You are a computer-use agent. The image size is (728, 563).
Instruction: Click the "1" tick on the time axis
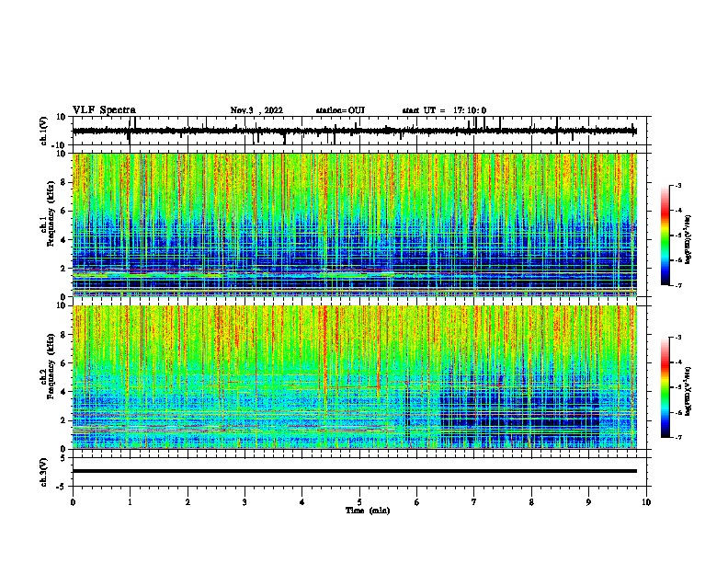click(130, 502)
